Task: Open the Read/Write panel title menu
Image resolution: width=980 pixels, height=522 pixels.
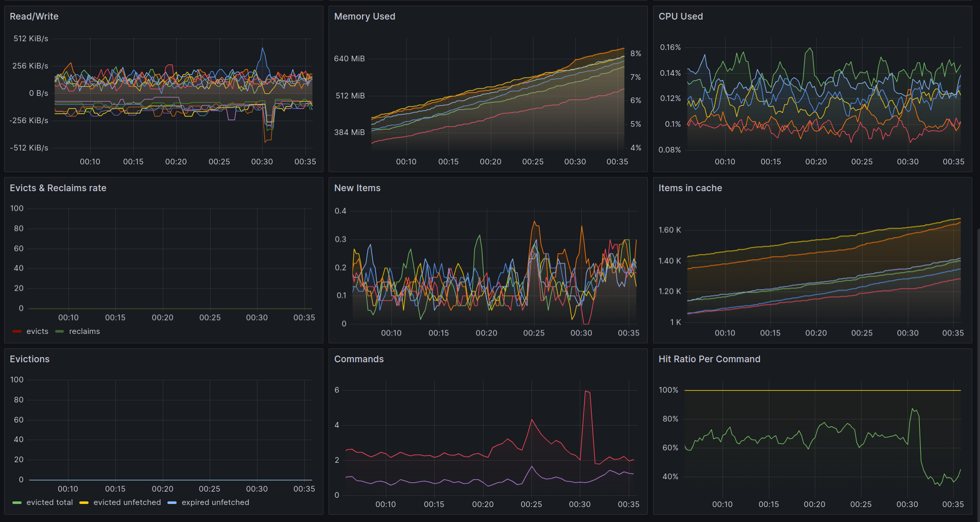Action: (34, 16)
